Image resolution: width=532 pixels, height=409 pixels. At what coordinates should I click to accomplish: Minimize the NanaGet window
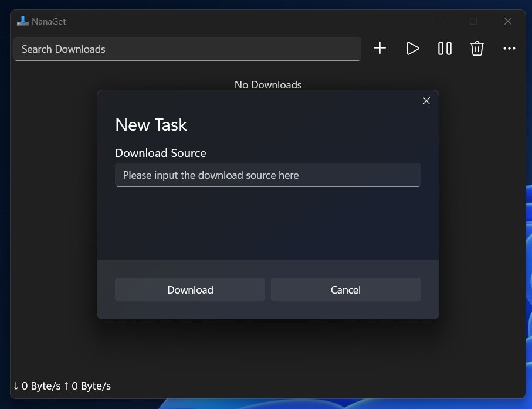click(439, 21)
